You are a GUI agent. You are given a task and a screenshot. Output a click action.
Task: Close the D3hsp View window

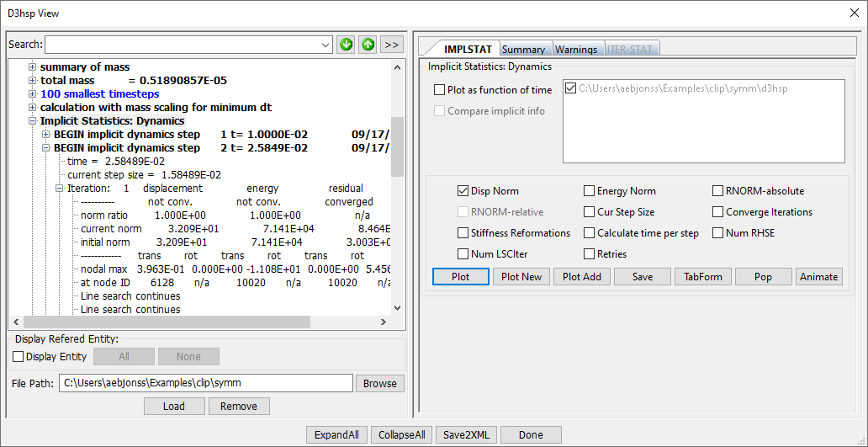[x=854, y=13]
